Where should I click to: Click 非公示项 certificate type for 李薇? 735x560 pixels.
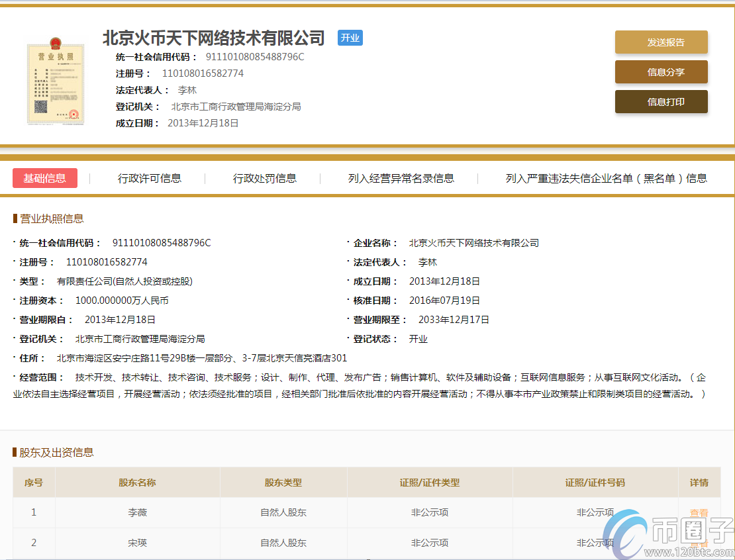[x=429, y=512]
